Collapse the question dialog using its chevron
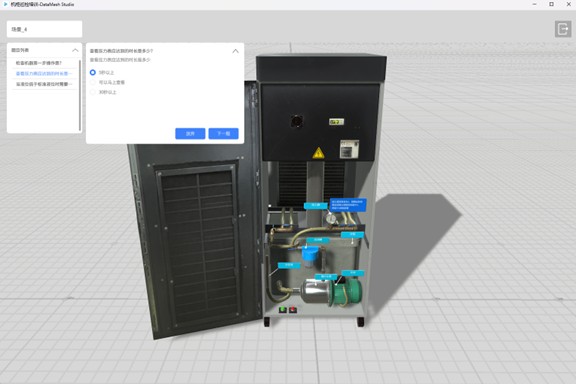Screen dimensions: 576x384 pyautogui.click(x=235, y=51)
